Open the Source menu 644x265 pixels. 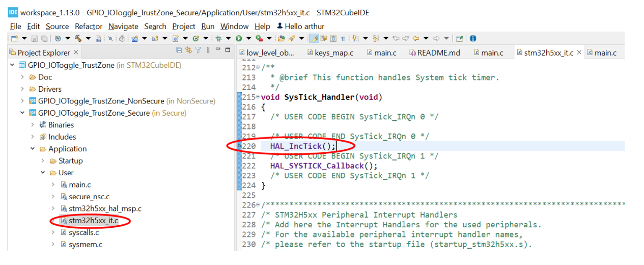click(x=57, y=26)
